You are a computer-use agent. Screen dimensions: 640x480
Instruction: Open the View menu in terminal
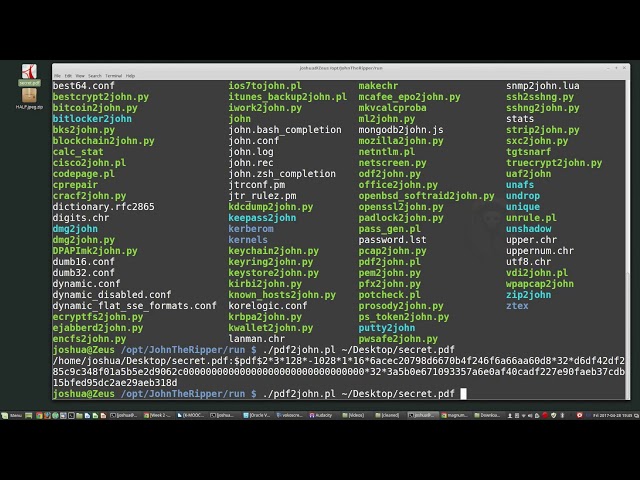[80, 76]
